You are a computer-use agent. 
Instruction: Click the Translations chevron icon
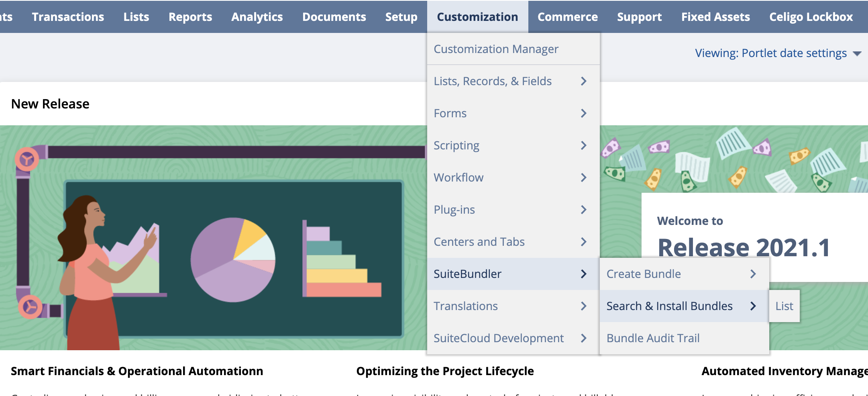pos(584,306)
